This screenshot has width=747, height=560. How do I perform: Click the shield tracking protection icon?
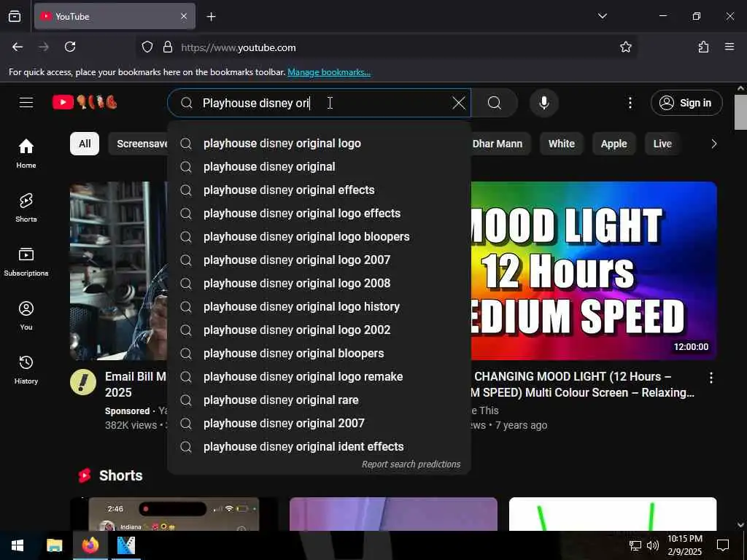[x=147, y=47]
